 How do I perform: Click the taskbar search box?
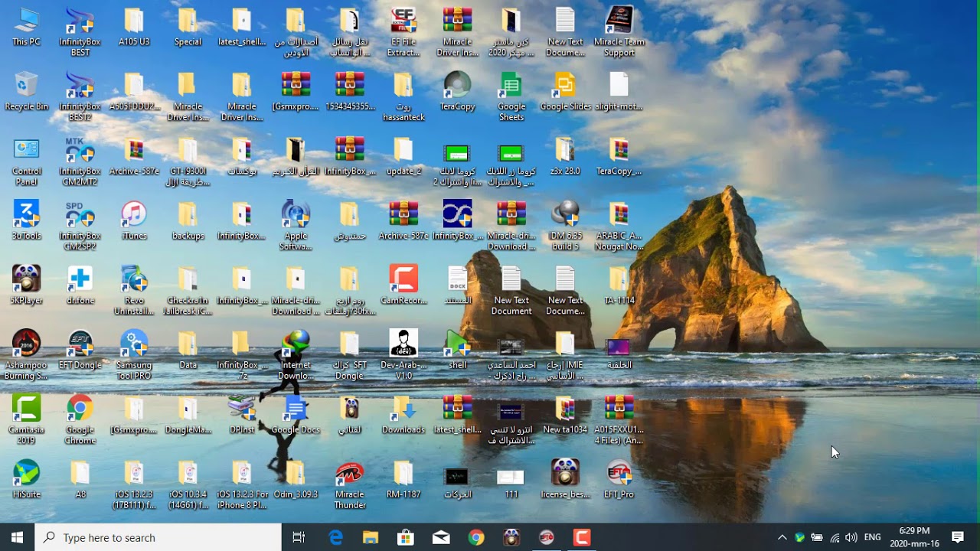(158, 537)
